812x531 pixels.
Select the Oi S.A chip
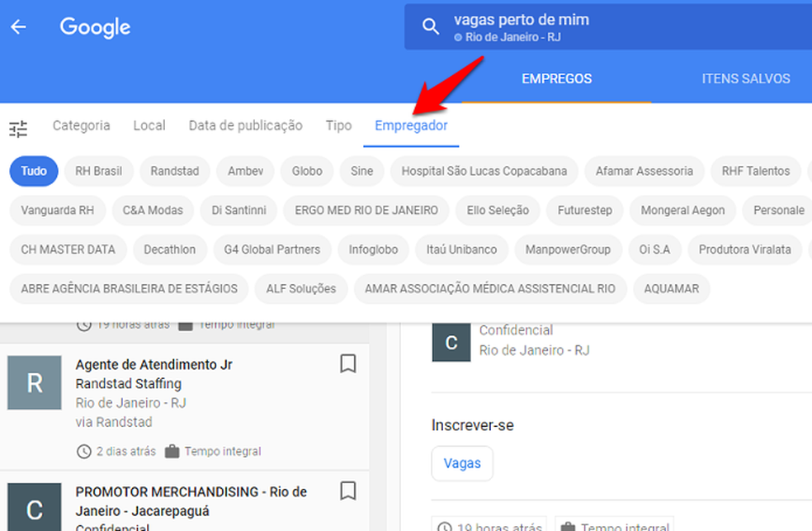tap(654, 249)
